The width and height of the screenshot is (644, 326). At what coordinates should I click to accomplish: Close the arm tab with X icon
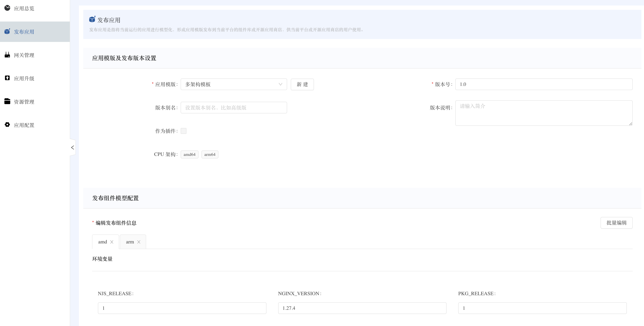coord(139,242)
